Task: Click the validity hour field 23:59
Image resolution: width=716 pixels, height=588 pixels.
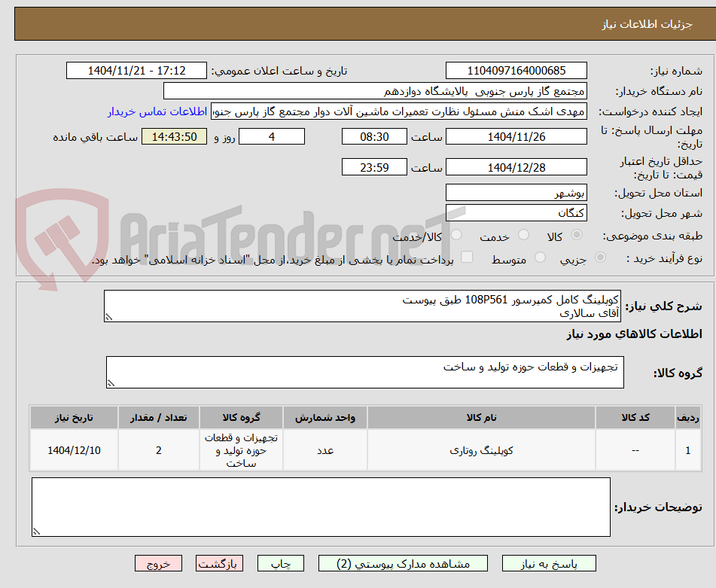Action: [x=374, y=167]
